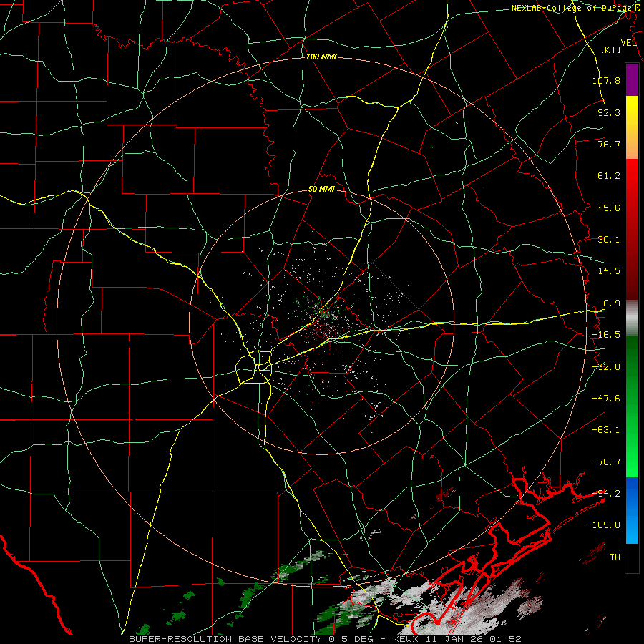Click the VEL legend title
The image size is (644, 644).
(x=629, y=43)
